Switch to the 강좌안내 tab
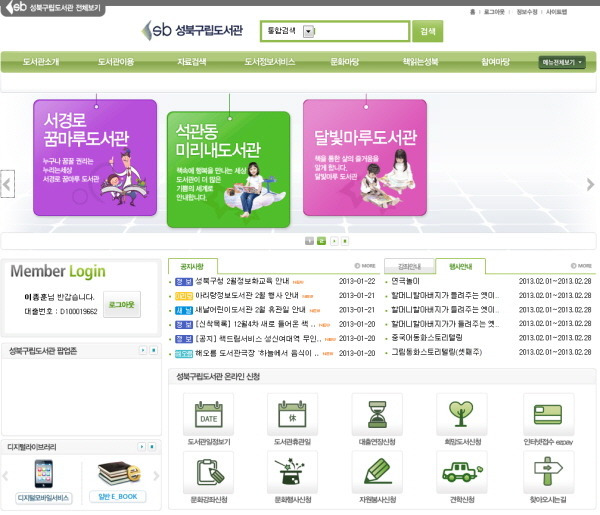Image resolution: width=600 pixels, height=515 pixels. pos(409,267)
